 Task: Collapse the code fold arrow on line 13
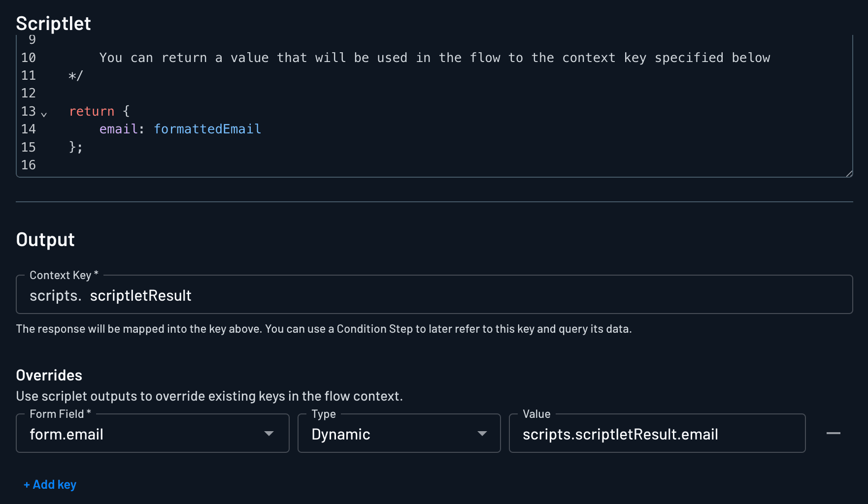[44, 114]
